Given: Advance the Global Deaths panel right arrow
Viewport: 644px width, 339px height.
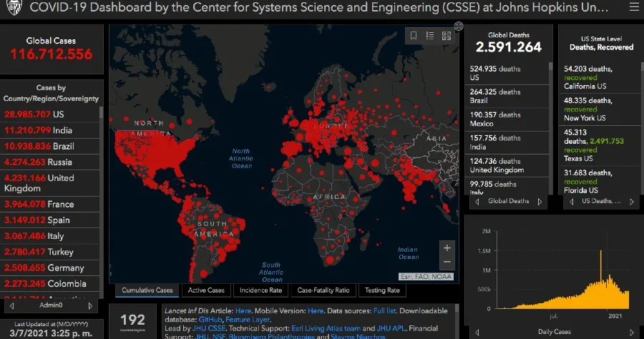Looking at the screenshot, I should pos(539,202).
